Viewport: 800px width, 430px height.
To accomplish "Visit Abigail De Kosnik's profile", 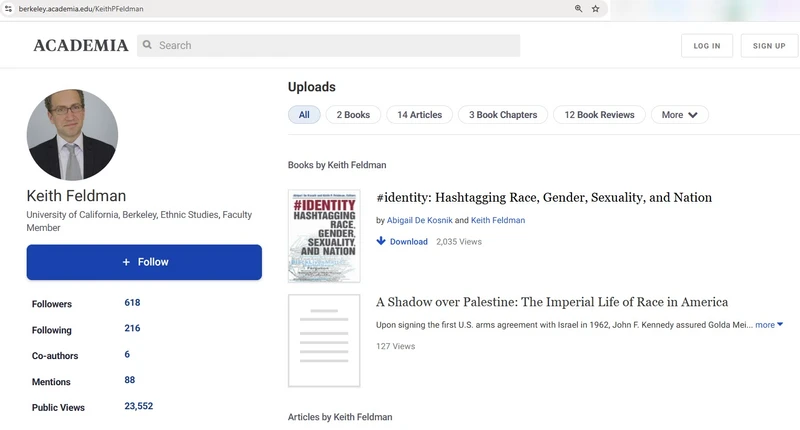I will pos(419,220).
